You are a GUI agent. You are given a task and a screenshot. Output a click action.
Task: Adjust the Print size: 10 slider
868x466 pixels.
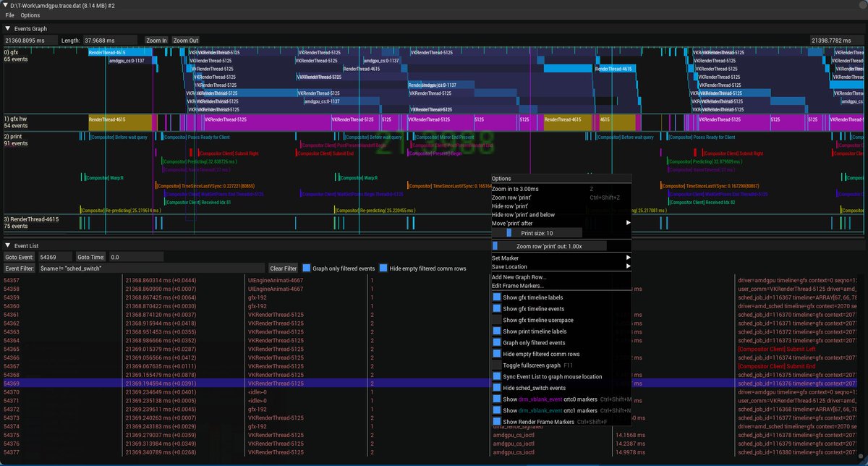tap(537, 233)
